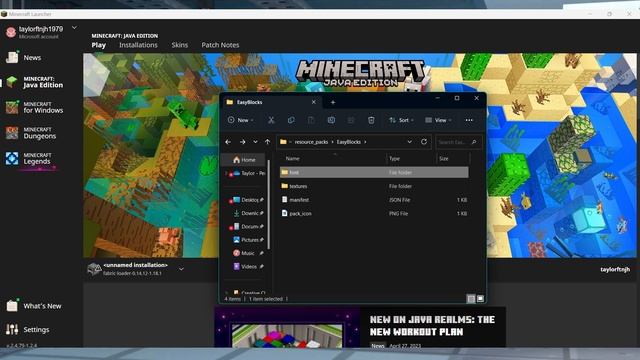Expand the address bar history dropdown
This screenshot has height=360, width=640.
(409, 142)
